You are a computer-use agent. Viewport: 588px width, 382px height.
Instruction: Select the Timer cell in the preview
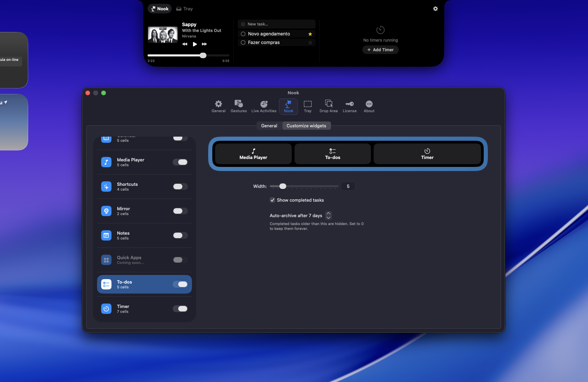427,154
